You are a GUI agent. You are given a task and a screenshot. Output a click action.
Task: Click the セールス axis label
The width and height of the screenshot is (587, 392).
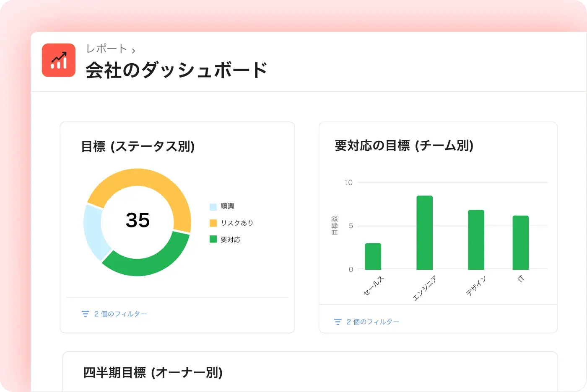click(x=374, y=286)
